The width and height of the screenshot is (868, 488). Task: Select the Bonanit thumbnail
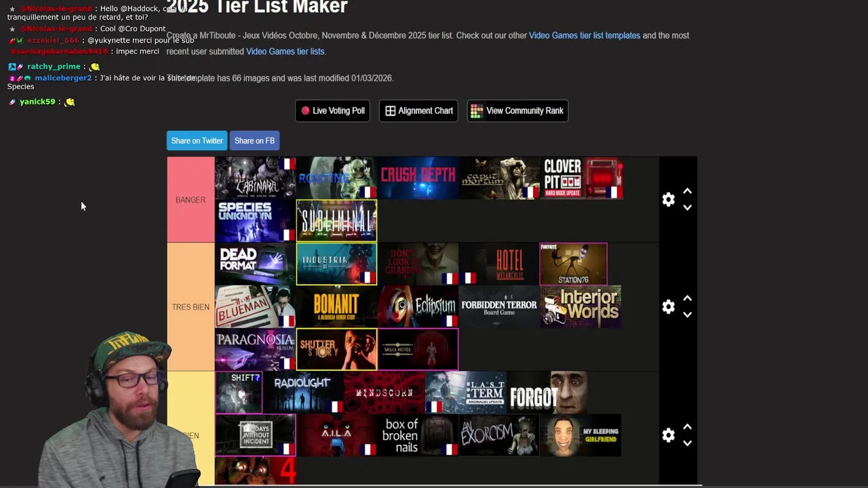click(336, 306)
